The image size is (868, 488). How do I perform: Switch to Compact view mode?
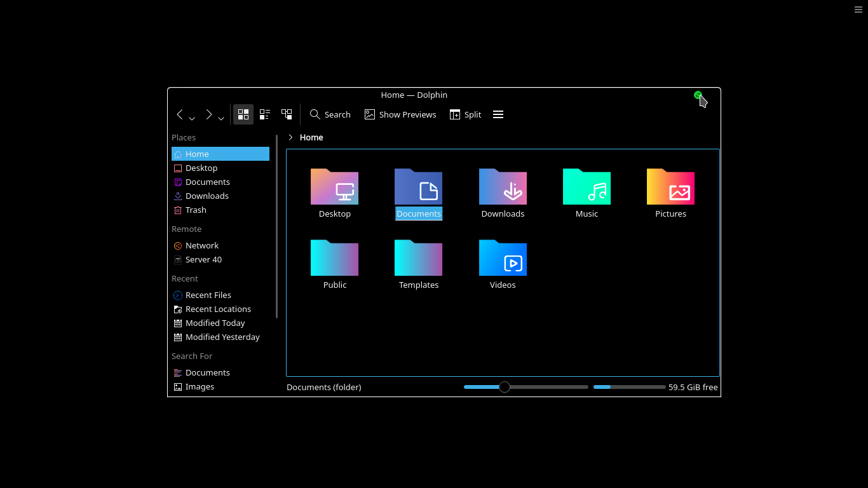[265, 114]
